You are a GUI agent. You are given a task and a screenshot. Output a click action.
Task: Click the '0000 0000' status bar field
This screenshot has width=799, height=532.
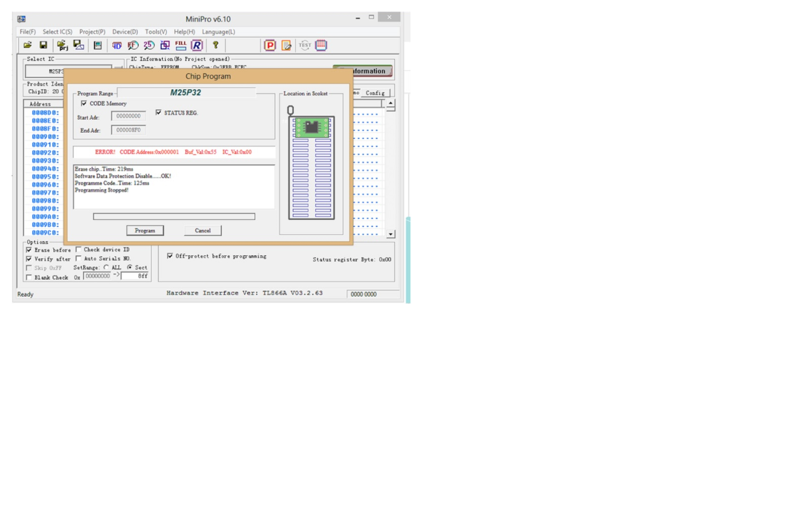point(373,294)
